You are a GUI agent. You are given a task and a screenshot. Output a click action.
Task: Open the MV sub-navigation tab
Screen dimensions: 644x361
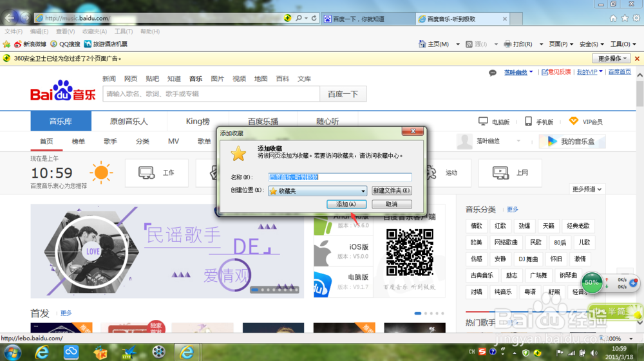[173, 141]
